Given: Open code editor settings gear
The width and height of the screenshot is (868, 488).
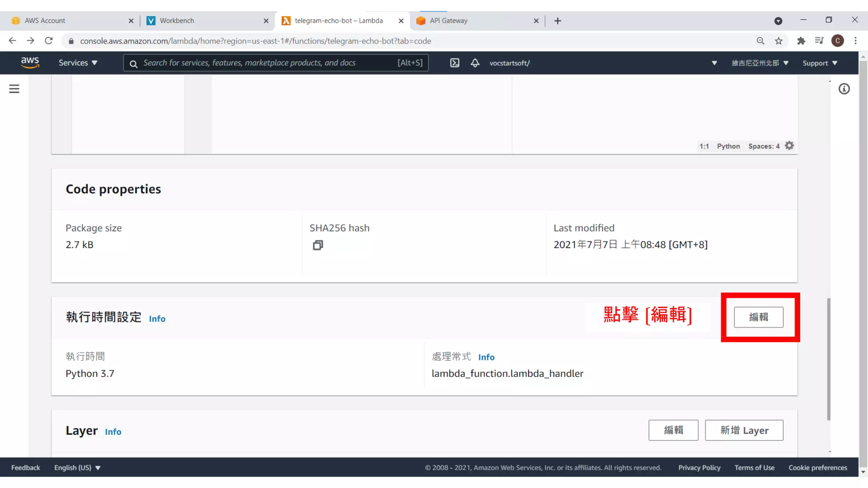Looking at the screenshot, I should pos(789,146).
